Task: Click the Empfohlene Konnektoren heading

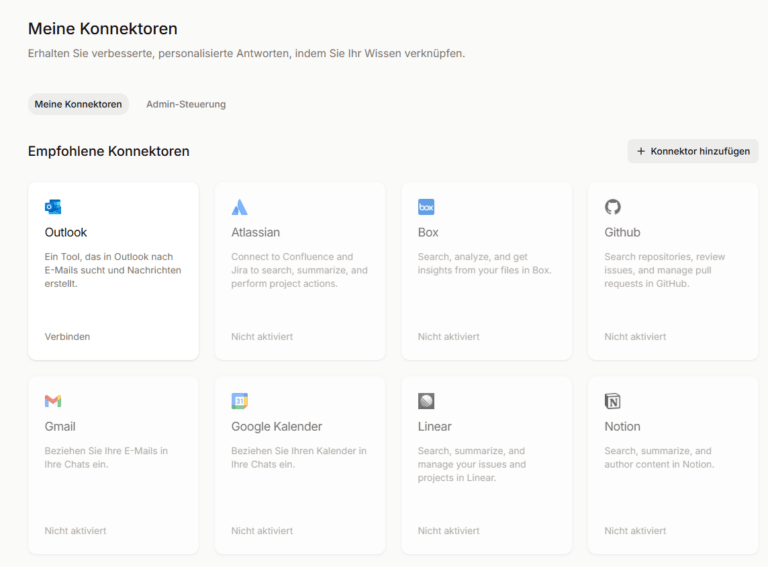Action: coord(109,151)
